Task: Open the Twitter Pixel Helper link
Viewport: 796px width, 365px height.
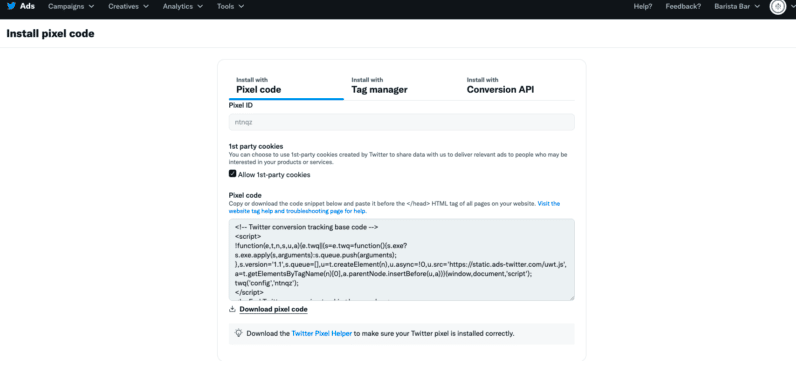Action: pos(321,334)
